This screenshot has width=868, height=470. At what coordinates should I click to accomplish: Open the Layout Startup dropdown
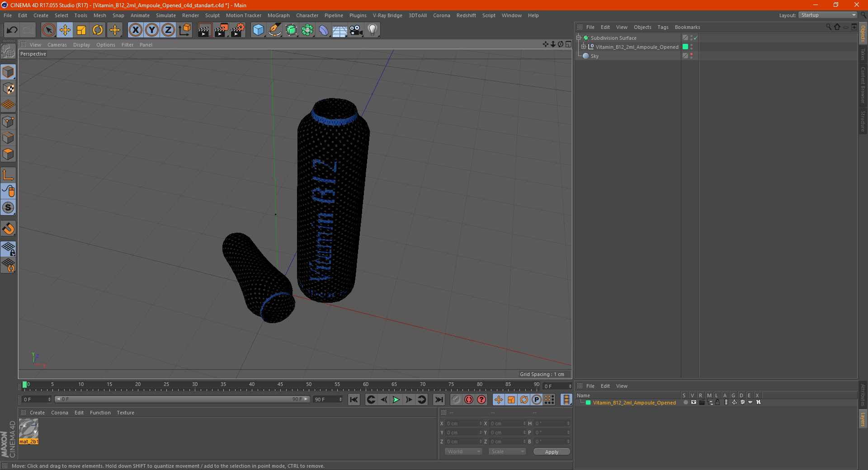click(828, 15)
